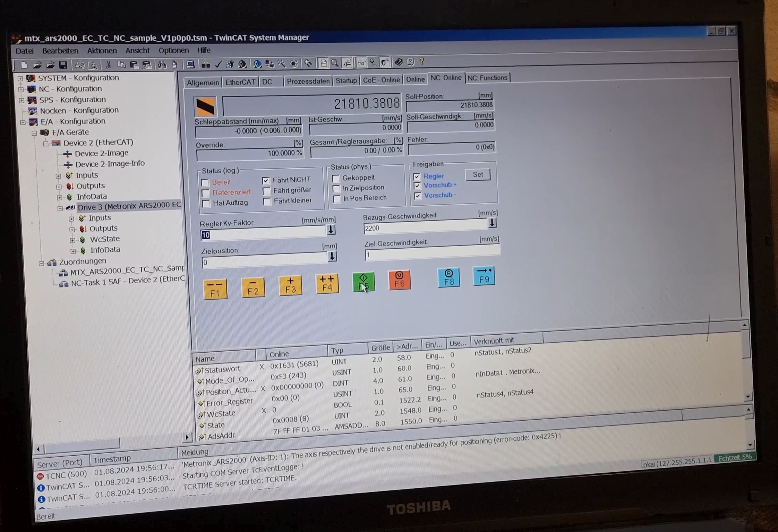Uncheck the Vorschub + checkbox
Screen dimensions: 778x532
pyautogui.click(x=417, y=186)
